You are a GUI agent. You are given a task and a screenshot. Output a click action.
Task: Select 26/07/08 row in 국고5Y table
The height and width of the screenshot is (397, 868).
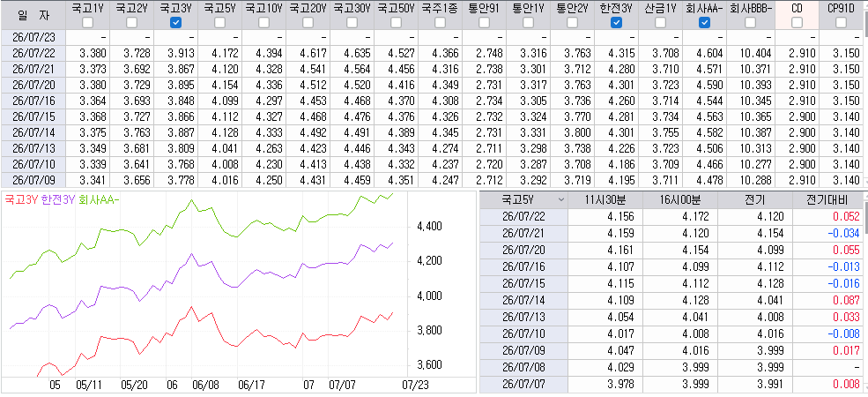click(x=671, y=367)
